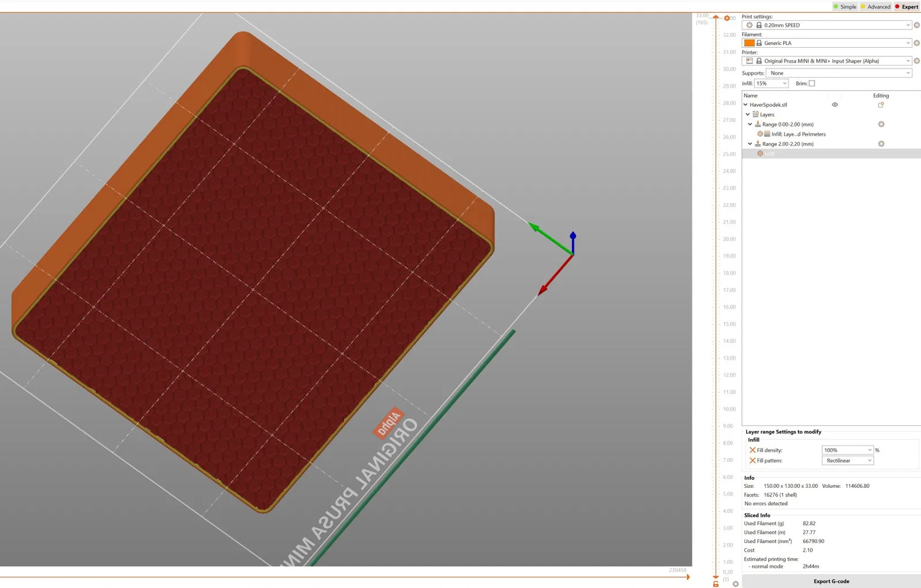This screenshot has height=588, width=921.
Task: Click the orange filament color swatch
Action: point(749,43)
